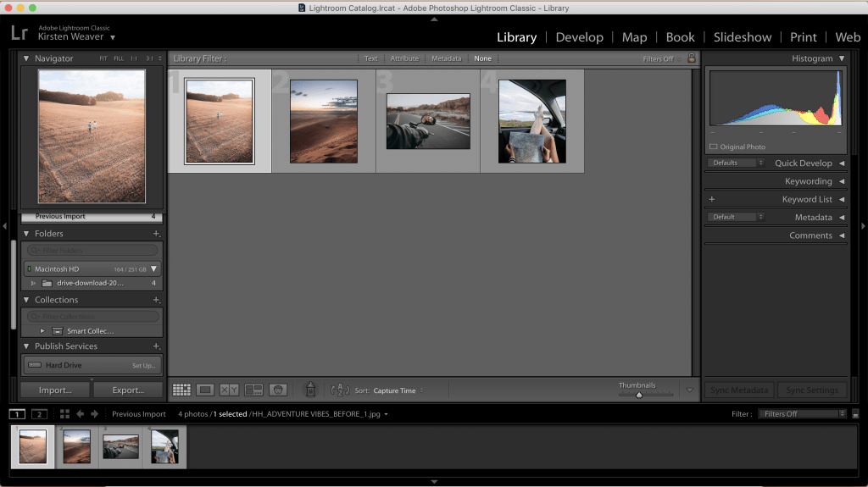Open the Book module
This screenshot has height=487, width=868.
coord(680,37)
